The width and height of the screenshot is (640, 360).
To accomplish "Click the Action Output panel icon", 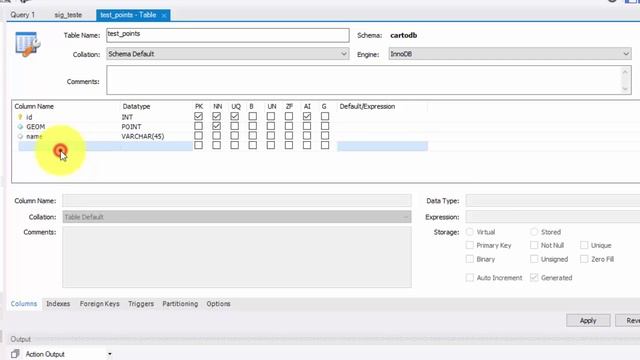I will (x=15, y=354).
